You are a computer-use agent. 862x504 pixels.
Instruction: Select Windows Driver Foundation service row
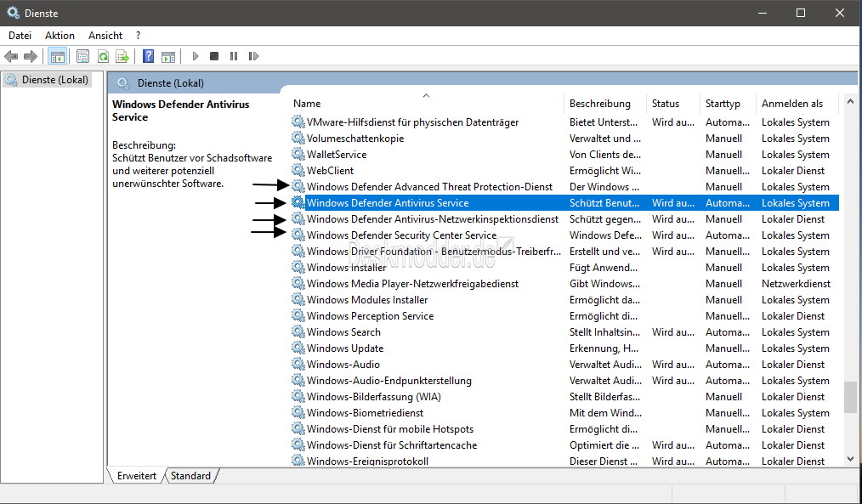click(564, 252)
